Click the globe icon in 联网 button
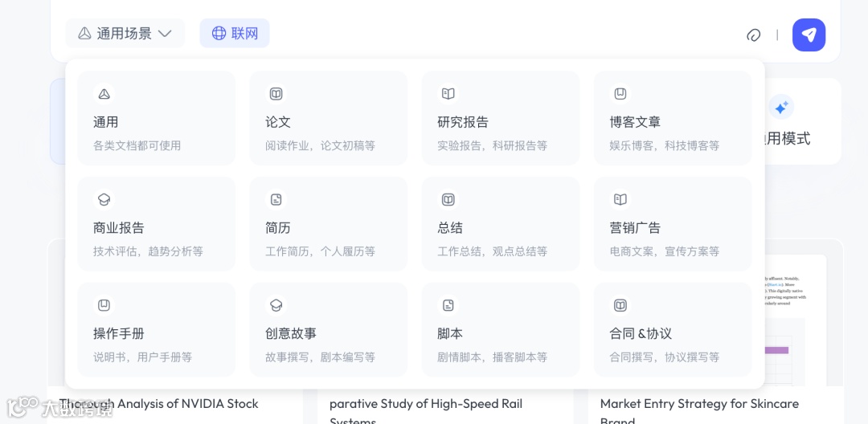This screenshot has width=868, height=424. tap(219, 33)
